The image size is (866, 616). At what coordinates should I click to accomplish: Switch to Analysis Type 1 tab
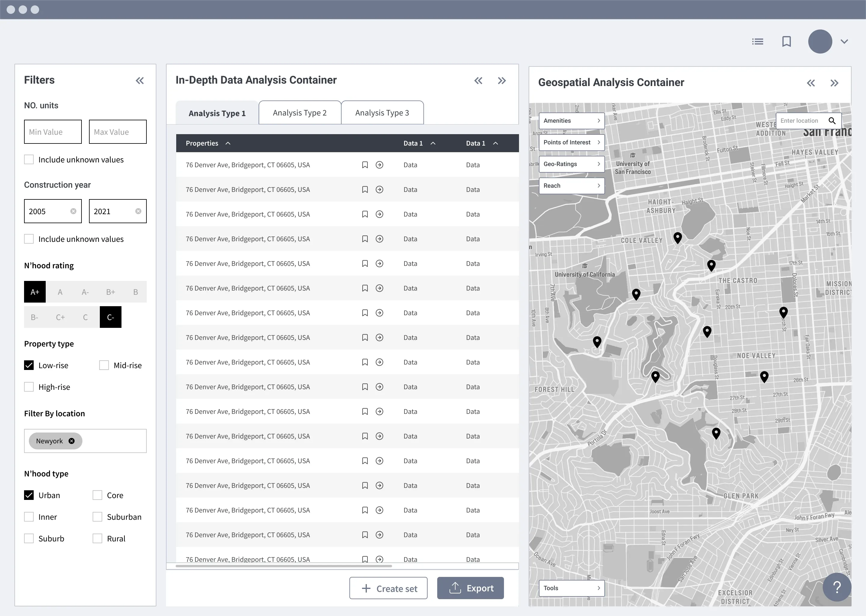coord(217,113)
